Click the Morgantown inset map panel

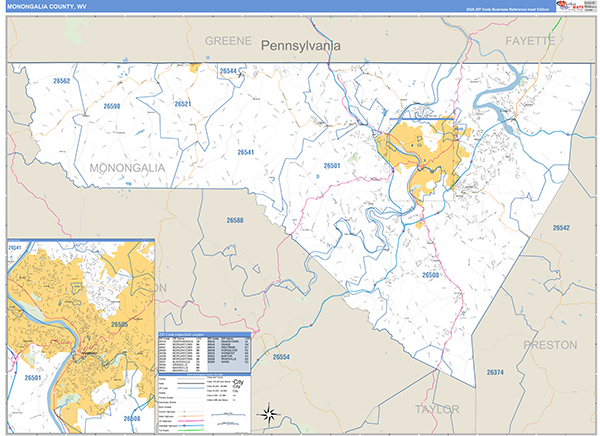[81, 336]
